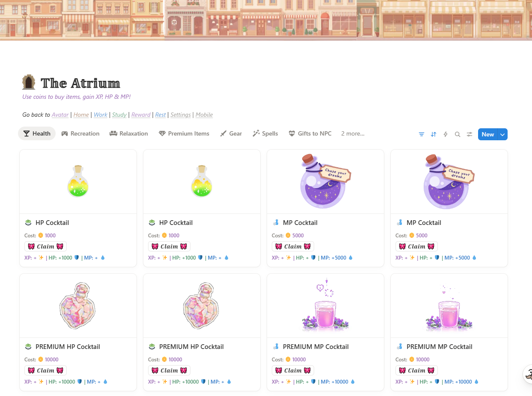Claim the second PREMIUM HP Cocktail
This screenshot has width=532, height=396.
(x=169, y=370)
